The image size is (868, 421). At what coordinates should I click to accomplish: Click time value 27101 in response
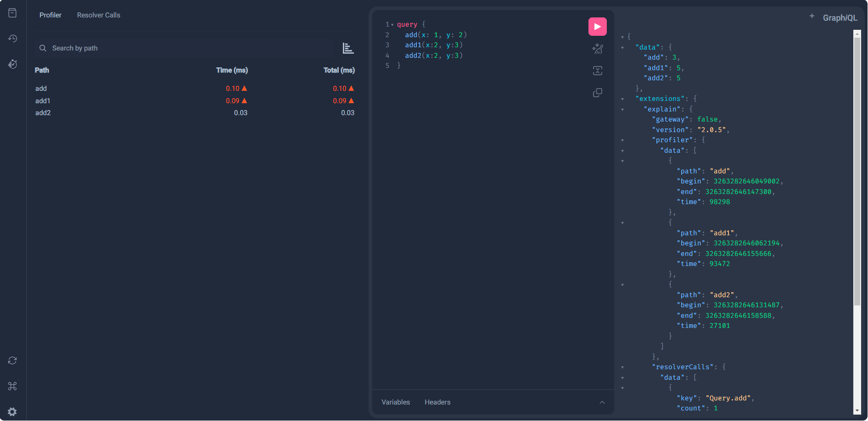click(x=720, y=326)
